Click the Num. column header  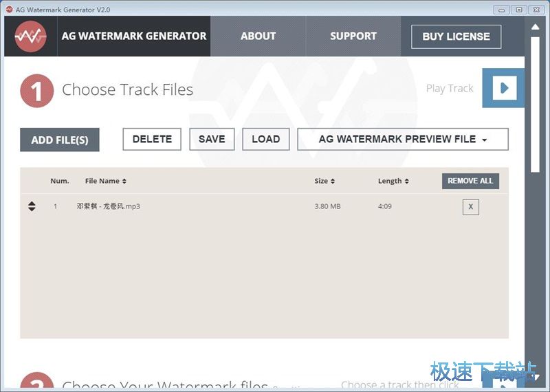[60, 181]
